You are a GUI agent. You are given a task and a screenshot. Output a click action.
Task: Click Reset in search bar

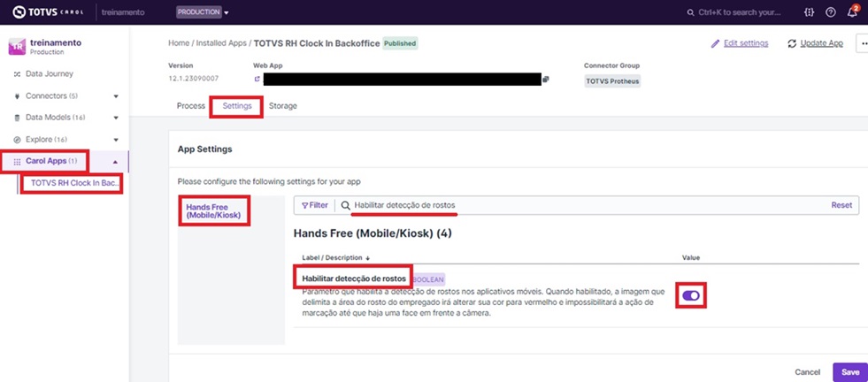(x=841, y=205)
